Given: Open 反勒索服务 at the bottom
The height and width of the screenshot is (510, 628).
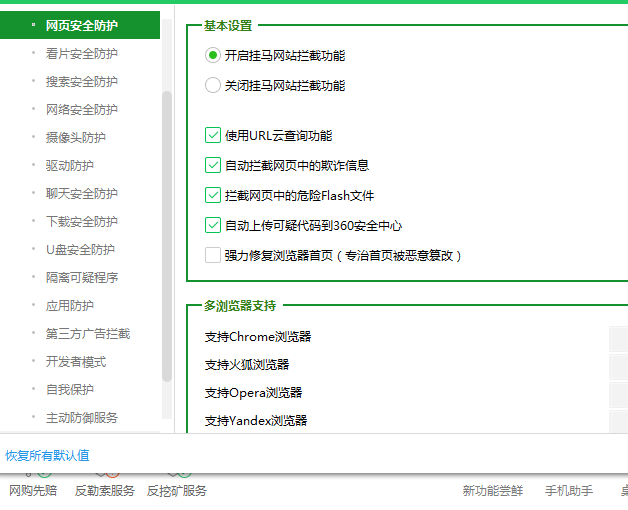Looking at the screenshot, I should (x=104, y=491).
